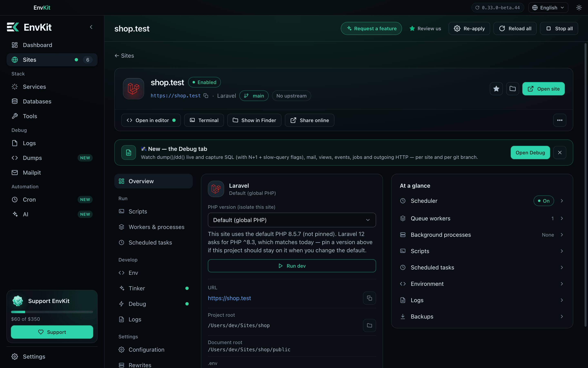Viewport: 588px width, 368px height.
Task: Favorite shop.test with the star icon
Action: click(496, 89)
